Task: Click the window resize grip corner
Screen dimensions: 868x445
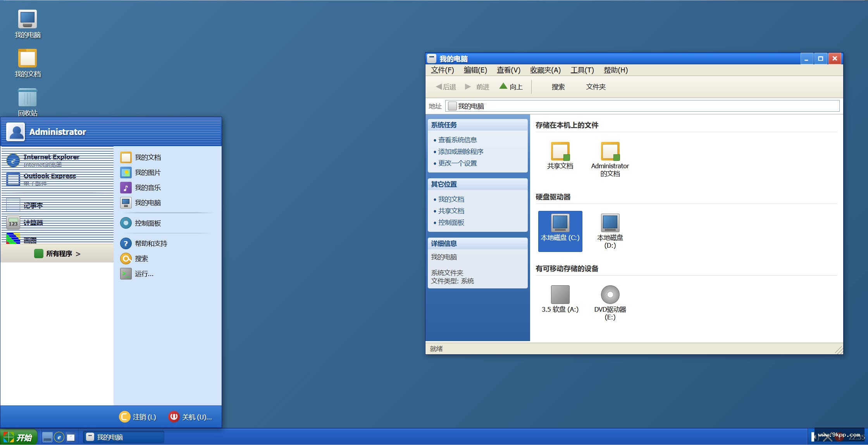Action: tap(839, 350)
